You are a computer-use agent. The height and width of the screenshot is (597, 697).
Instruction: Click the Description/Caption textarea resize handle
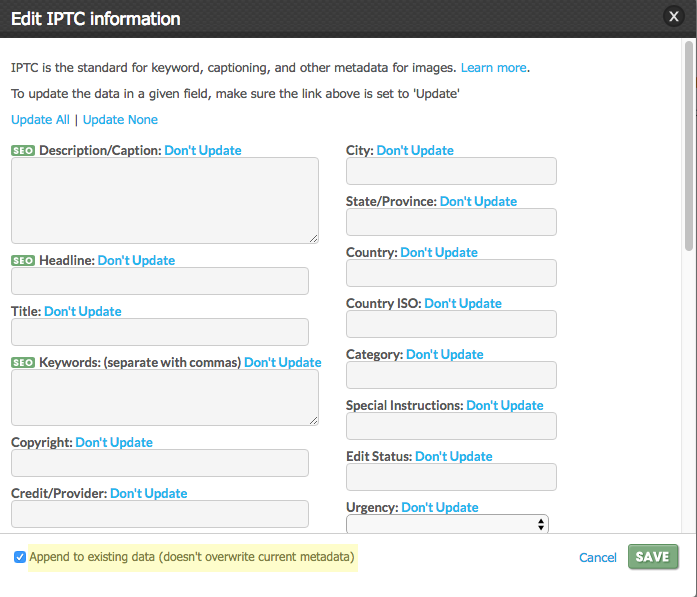pyautogui.click(x=313, y=239)
